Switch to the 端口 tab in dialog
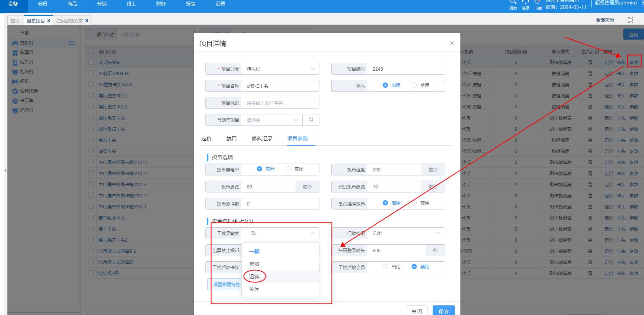The image size is (644, 315). click(x=232, y=138)
